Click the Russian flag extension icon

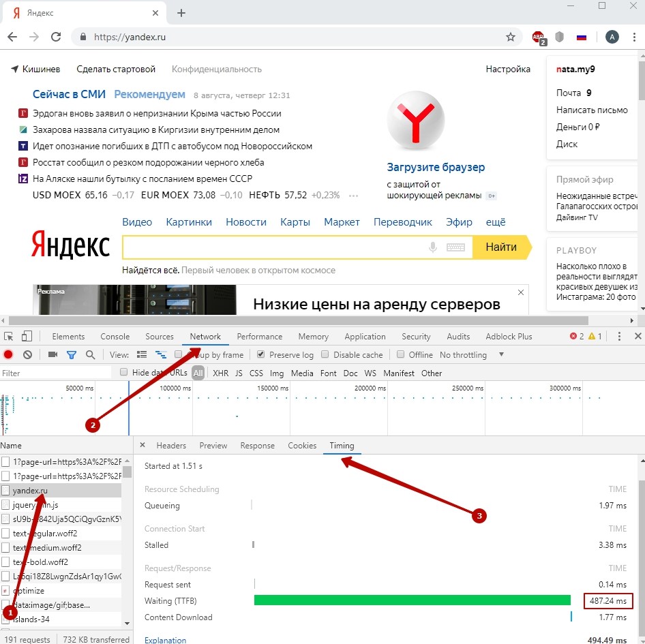(x=581, y=37)
